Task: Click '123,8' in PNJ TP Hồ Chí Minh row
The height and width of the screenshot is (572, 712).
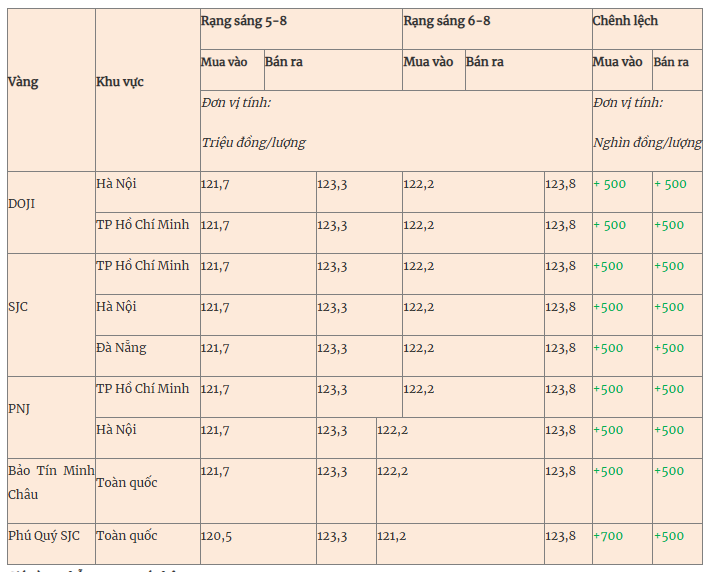Action: [x=560, y=389]
